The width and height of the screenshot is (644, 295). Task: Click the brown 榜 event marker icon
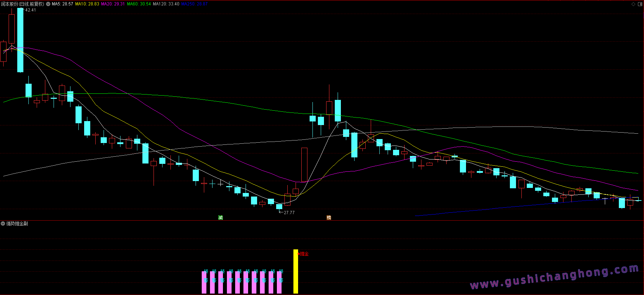tap(329, 217)
